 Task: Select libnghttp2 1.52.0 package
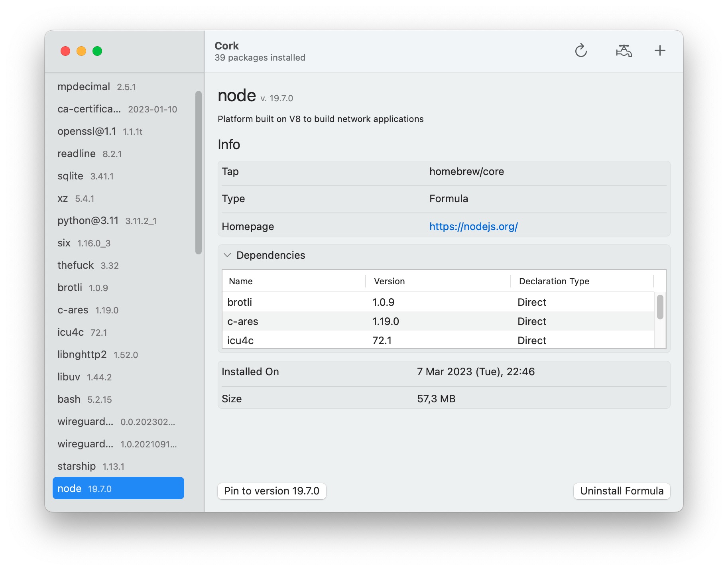(x=118, y=354)
